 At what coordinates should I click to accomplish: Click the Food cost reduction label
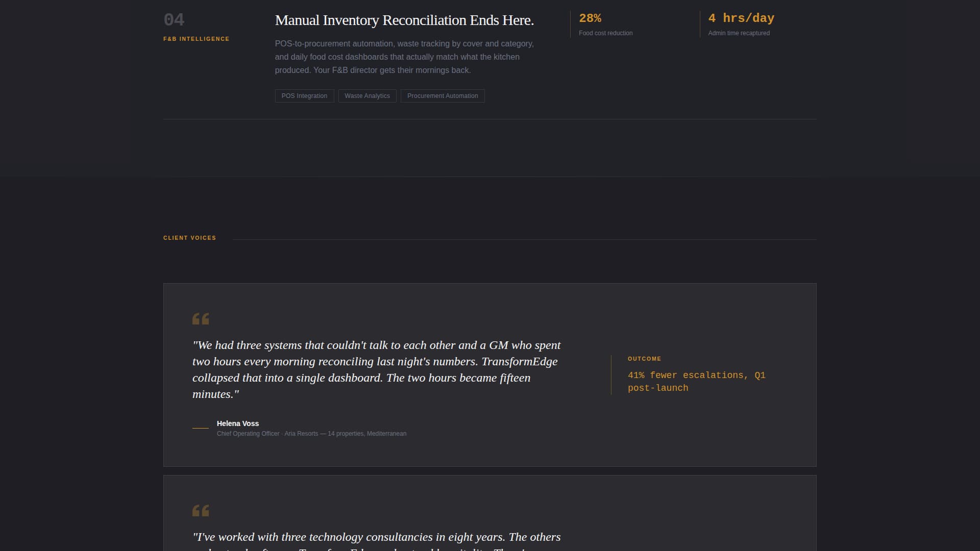pyautogui.click(x=605, y=33)
